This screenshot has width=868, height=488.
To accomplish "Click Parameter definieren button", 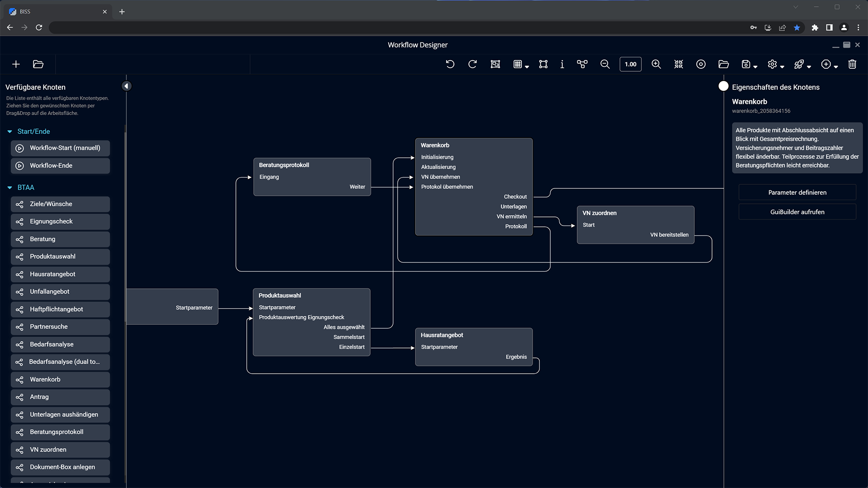I will point(797,192).
